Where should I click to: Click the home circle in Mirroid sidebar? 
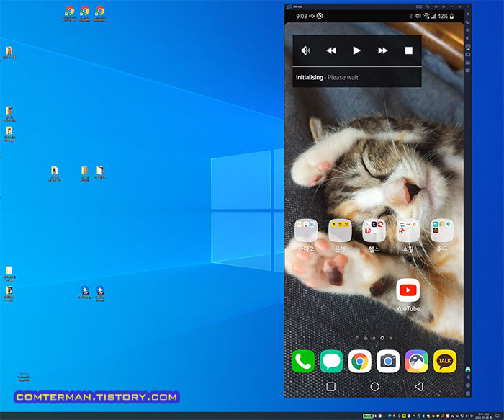(x=468, y=385)
